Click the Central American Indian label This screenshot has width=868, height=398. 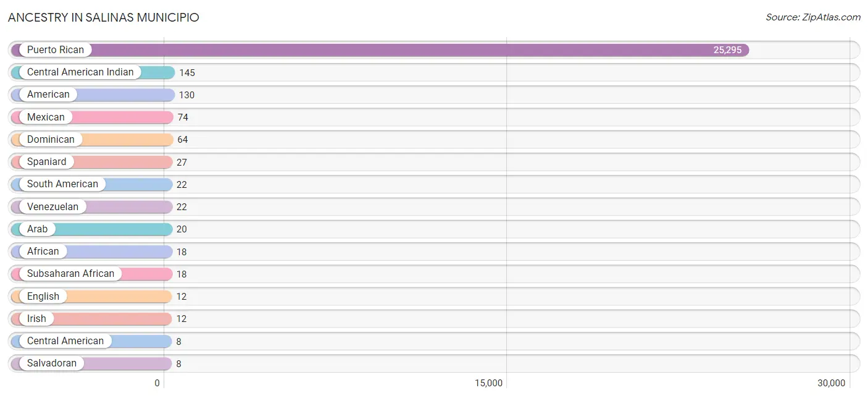point(80,72)
